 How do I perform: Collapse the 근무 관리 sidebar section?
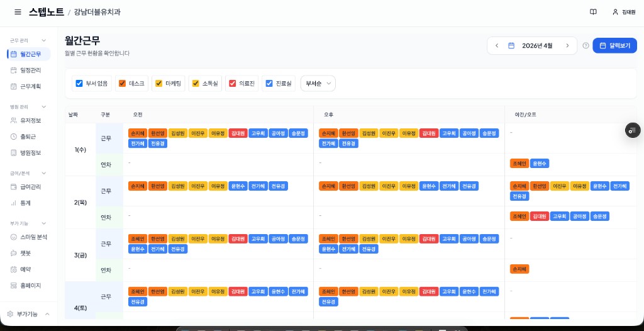pyautogui.click(x=28, y=40)
